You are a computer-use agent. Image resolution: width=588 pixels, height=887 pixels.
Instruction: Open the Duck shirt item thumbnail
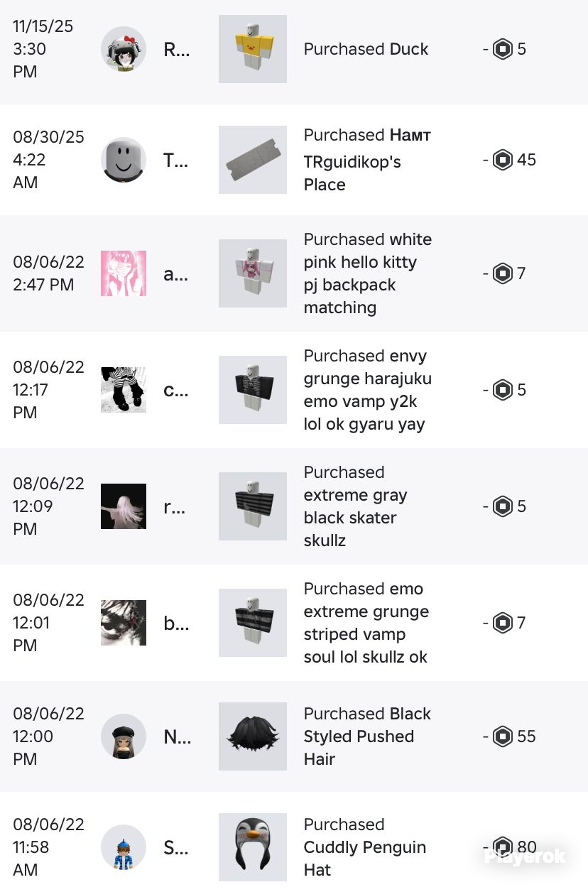253,49
